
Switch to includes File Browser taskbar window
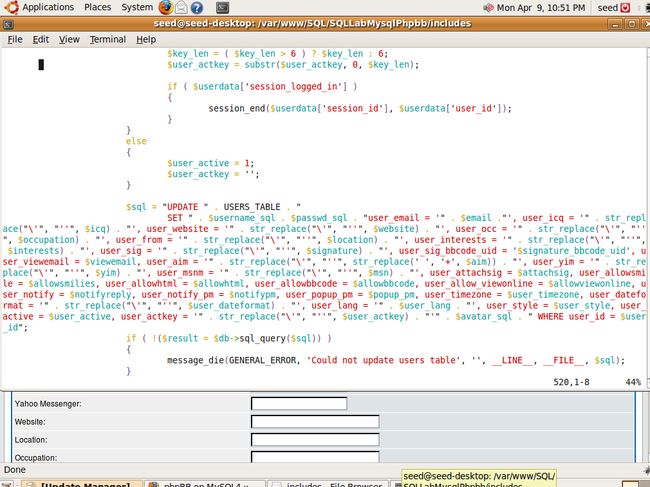(x=327, y=484)
